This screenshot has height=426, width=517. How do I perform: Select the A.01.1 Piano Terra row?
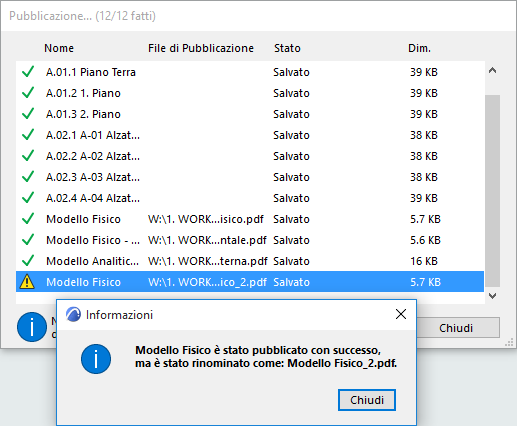250,72
